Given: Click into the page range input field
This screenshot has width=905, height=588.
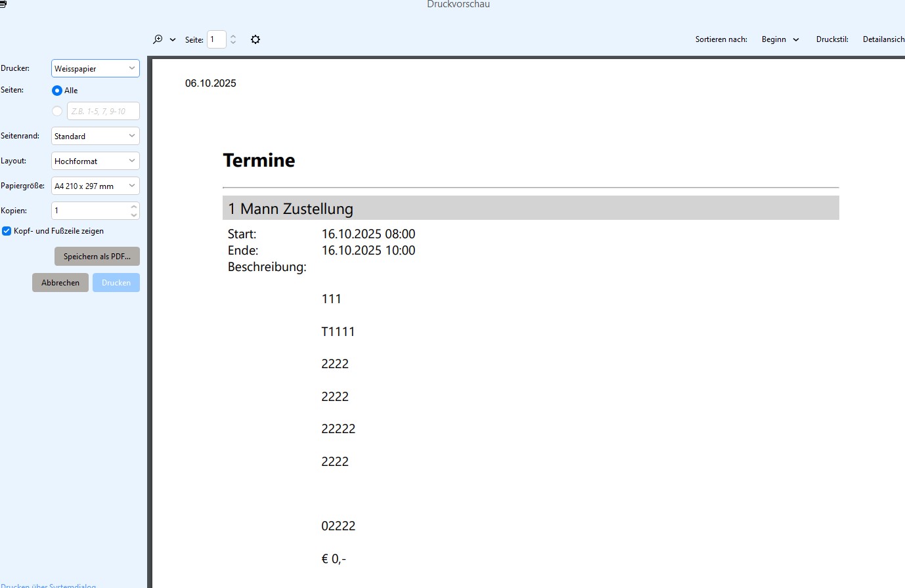Looking at the screenshot, I should [103, 111].
